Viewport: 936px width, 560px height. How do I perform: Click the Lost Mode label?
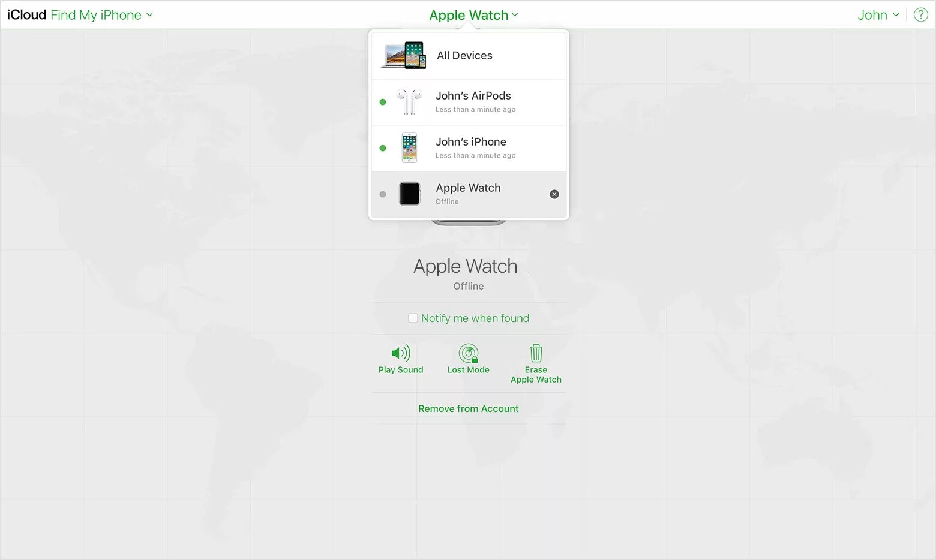[469, 370]
